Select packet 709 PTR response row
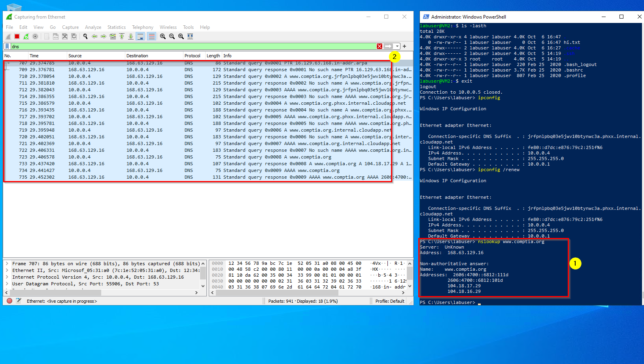This screenshot has height=364, width=644. coord(208,70)
